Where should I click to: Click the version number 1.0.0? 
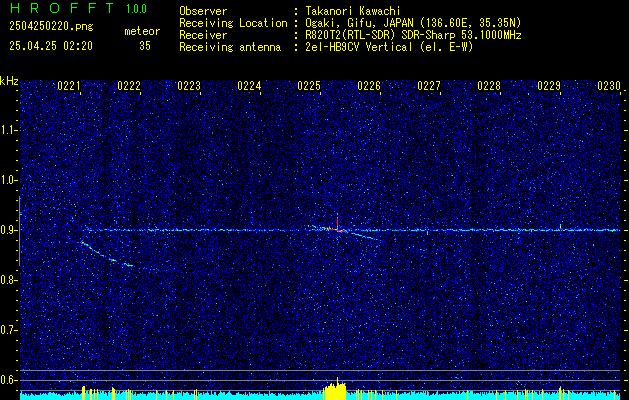pos(136,8)
